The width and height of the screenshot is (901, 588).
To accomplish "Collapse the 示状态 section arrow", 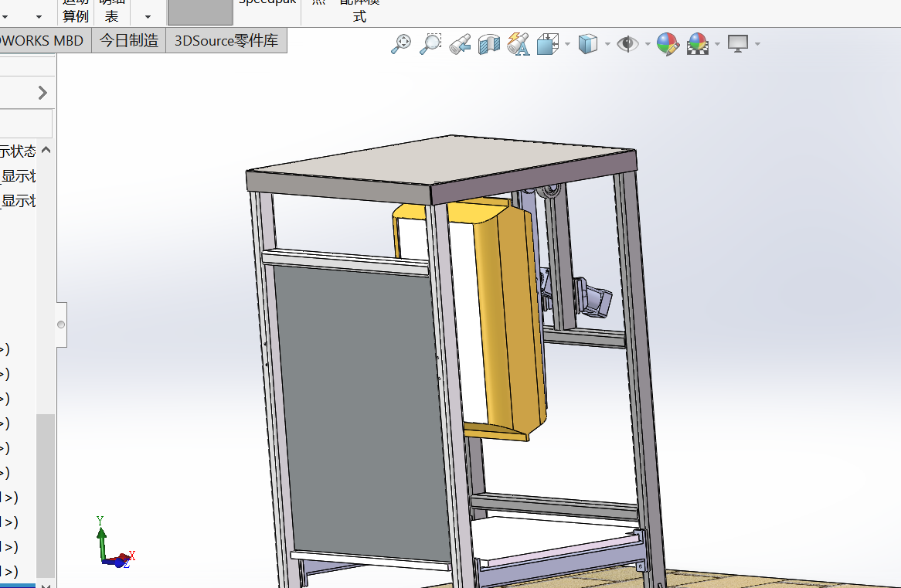I will 46,150.
